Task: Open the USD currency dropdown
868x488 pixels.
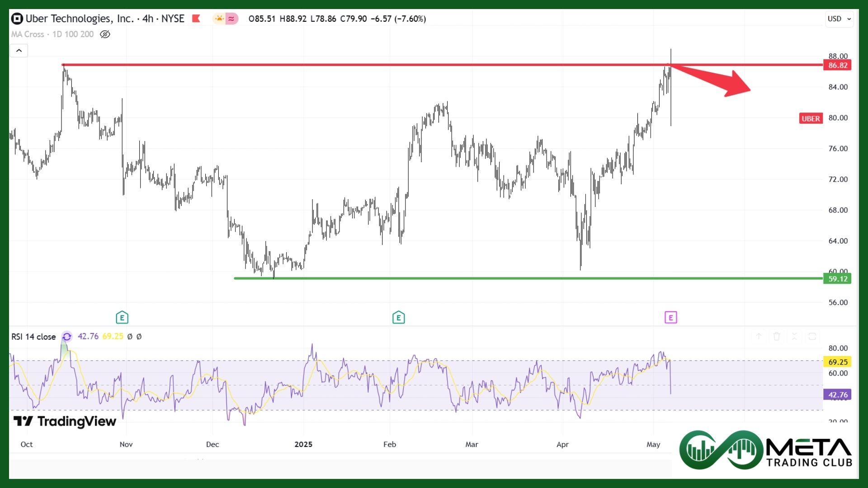Action: click(839, 19)
